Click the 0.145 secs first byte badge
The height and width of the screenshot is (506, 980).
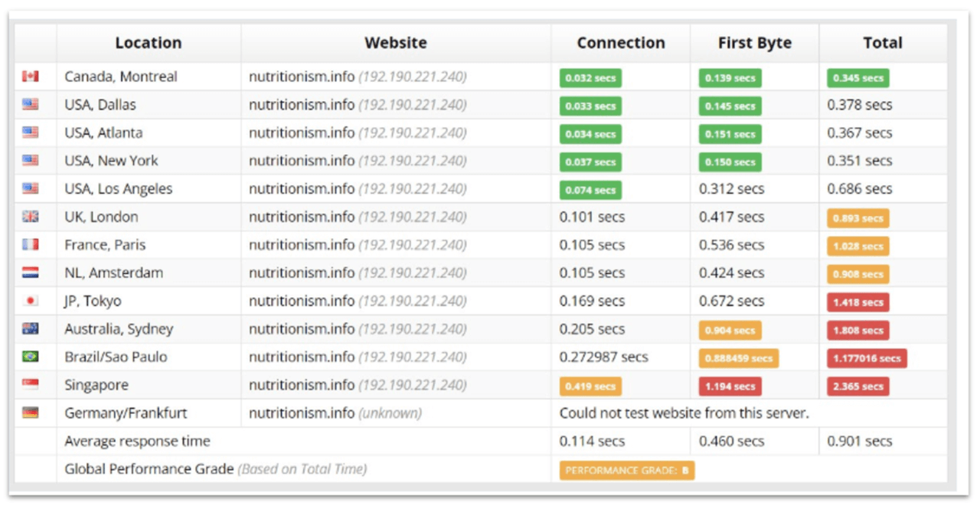click(x=730, y=106)
